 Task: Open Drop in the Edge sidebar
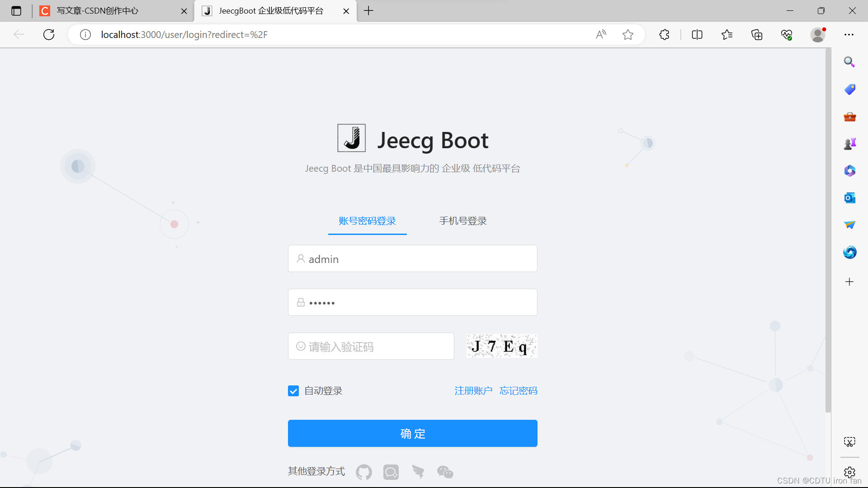[x=850, y=225]
